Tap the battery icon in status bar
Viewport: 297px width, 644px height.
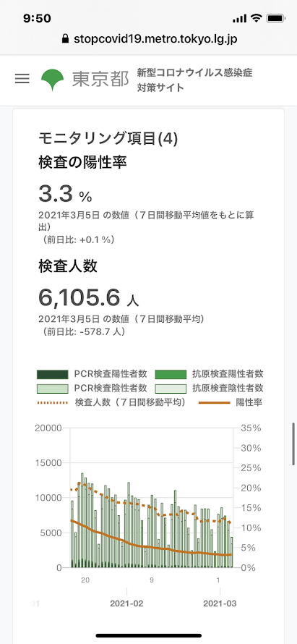275,19
